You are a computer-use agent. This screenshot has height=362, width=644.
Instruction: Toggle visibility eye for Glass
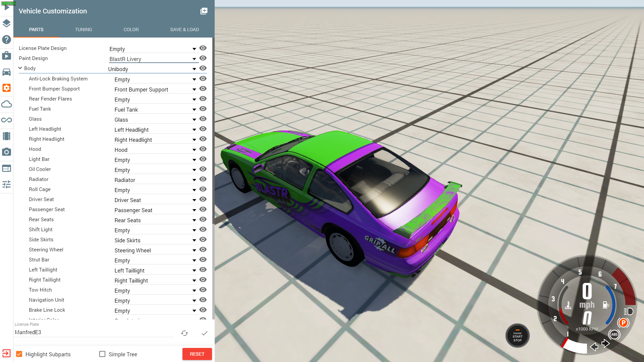click(x=203, y=119)
